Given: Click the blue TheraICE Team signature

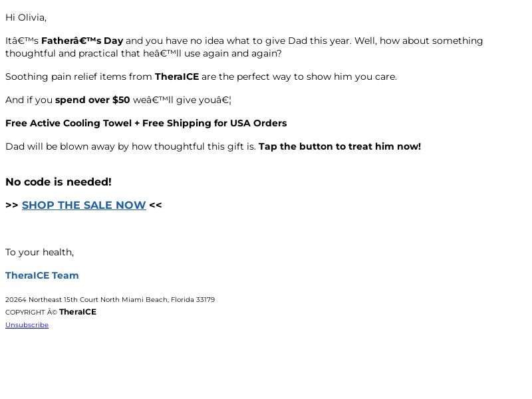Looking at the screenshot, I should [x=42, y=275].
